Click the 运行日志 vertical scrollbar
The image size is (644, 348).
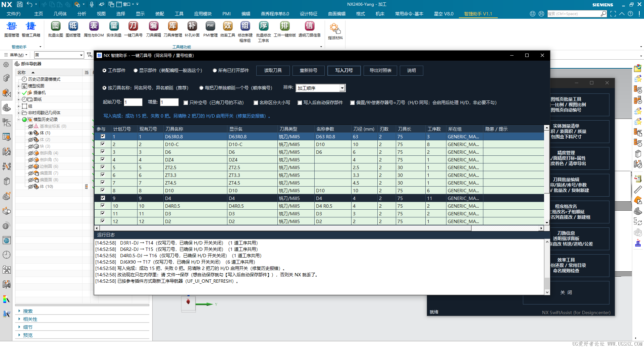[547, 267]
